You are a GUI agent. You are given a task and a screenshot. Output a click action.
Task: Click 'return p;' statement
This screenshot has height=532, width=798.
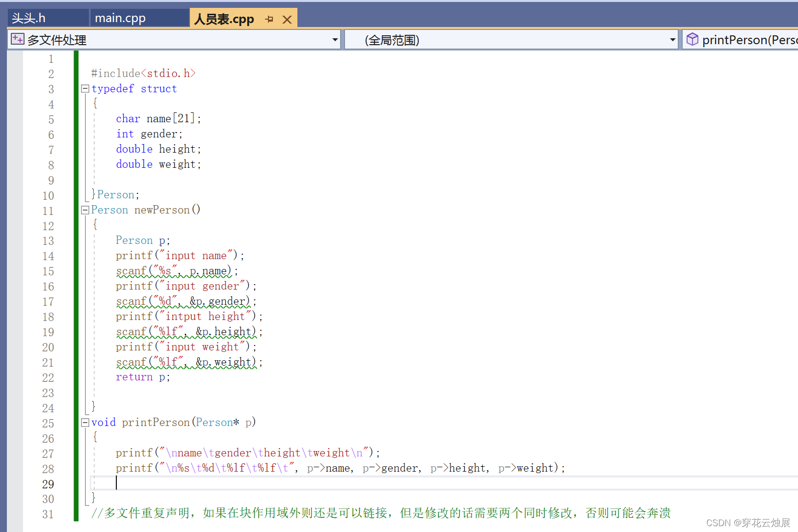coord(143,377)
